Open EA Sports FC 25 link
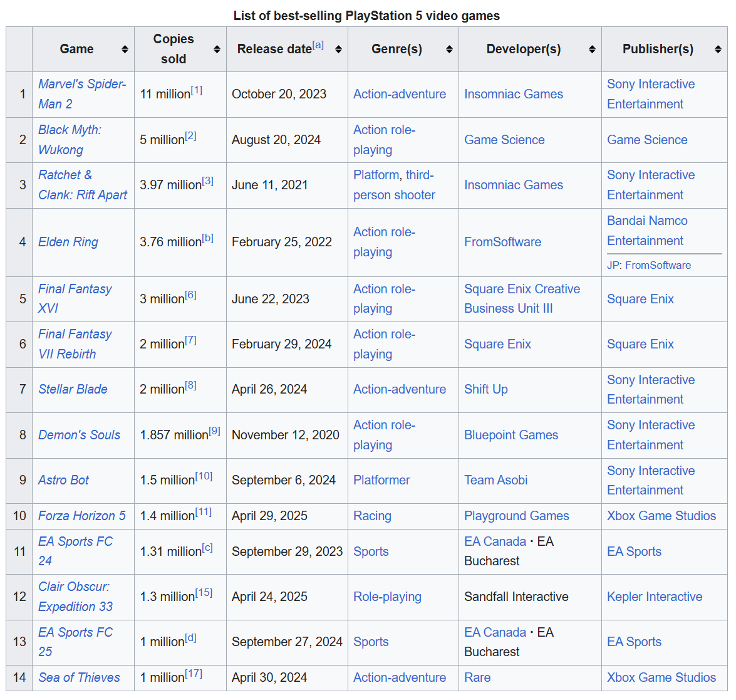The width and height of the screenshot is (736, 700). pyautogui.click(x=76, y=642)
